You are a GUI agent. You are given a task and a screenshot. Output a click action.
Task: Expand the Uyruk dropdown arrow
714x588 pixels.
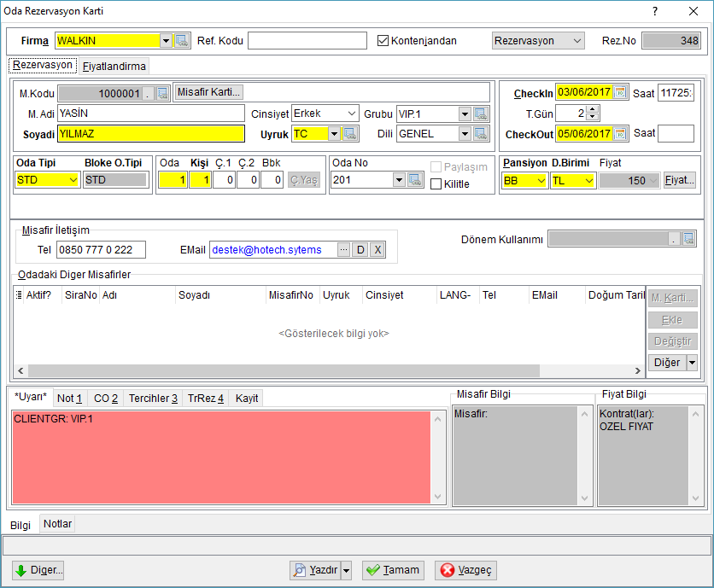click(x=334, y=134)
